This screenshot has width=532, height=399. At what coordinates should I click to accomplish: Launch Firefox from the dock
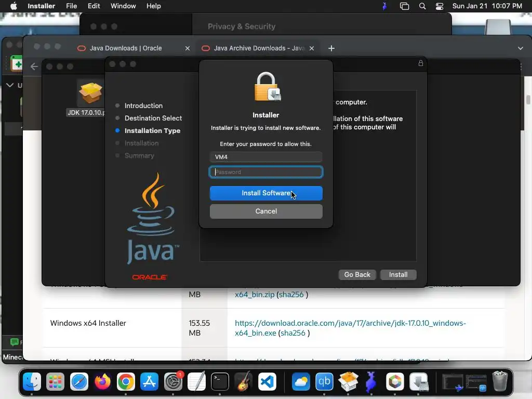point(102,382)
